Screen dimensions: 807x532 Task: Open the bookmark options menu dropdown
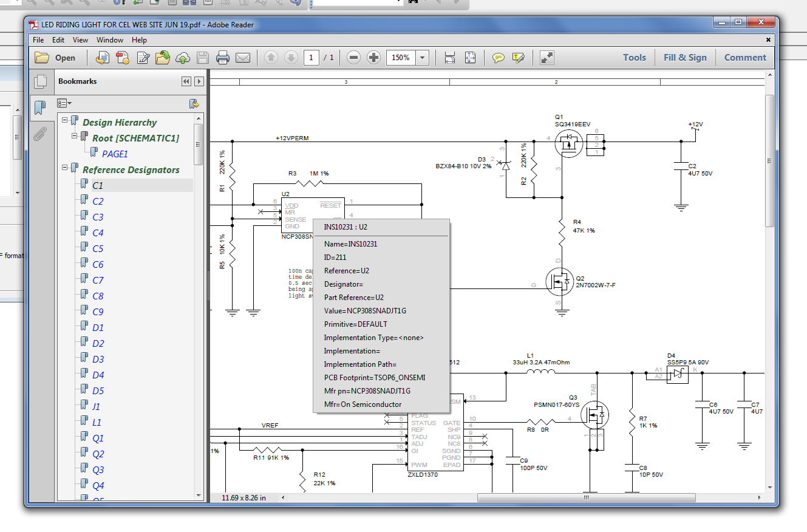coord(64,103)
